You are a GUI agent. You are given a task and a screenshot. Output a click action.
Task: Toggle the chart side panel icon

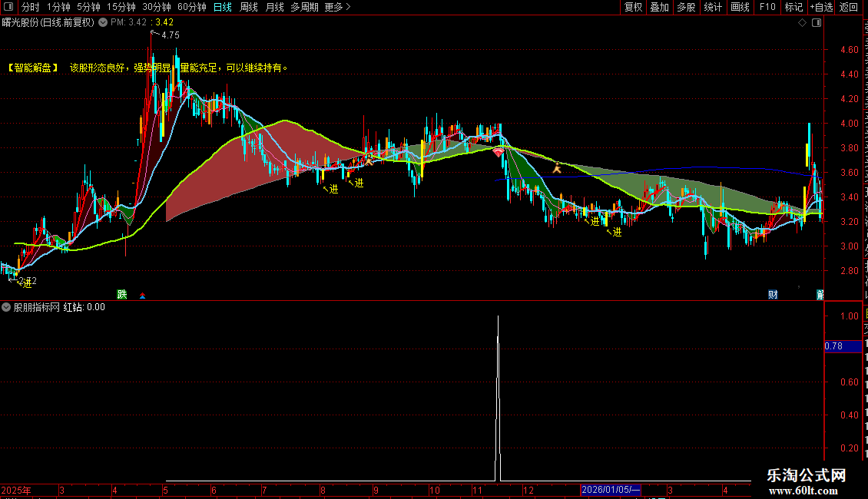[817, 22]
